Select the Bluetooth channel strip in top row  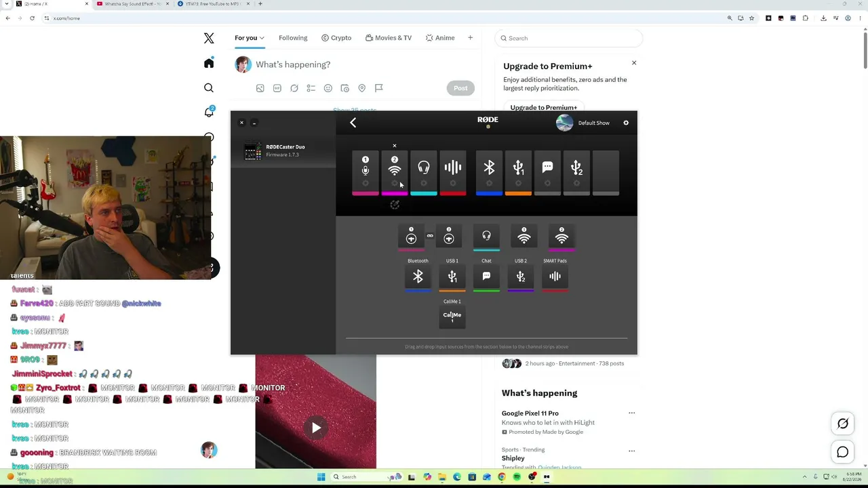tap(489, 173)
